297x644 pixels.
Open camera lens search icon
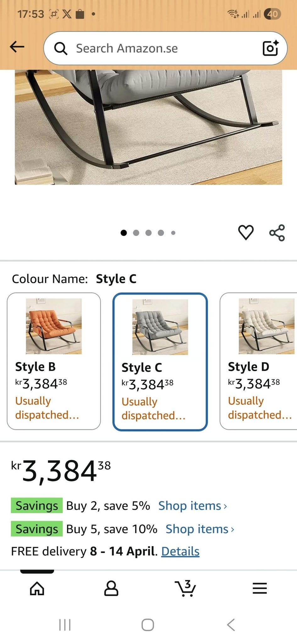pos(270,48)
